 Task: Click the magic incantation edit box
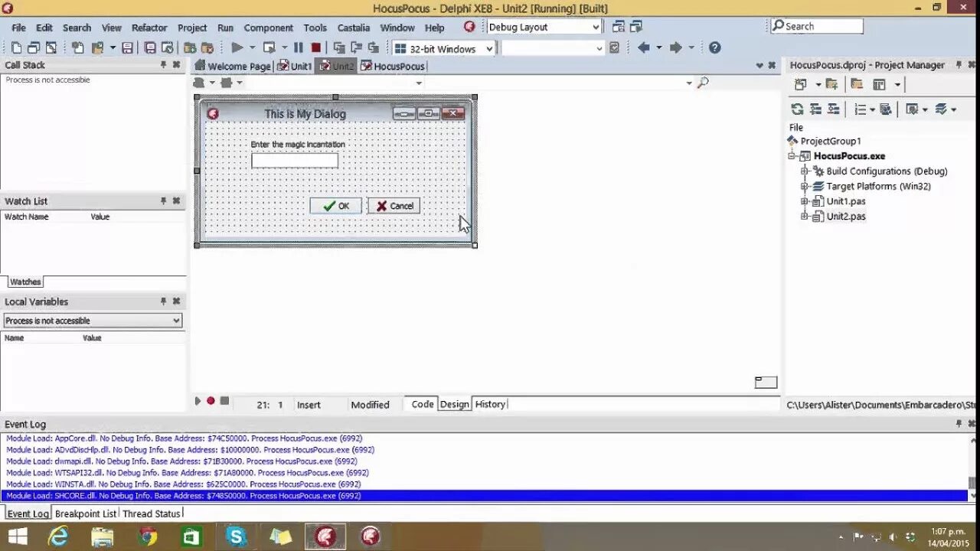click(x=295, y=161)
